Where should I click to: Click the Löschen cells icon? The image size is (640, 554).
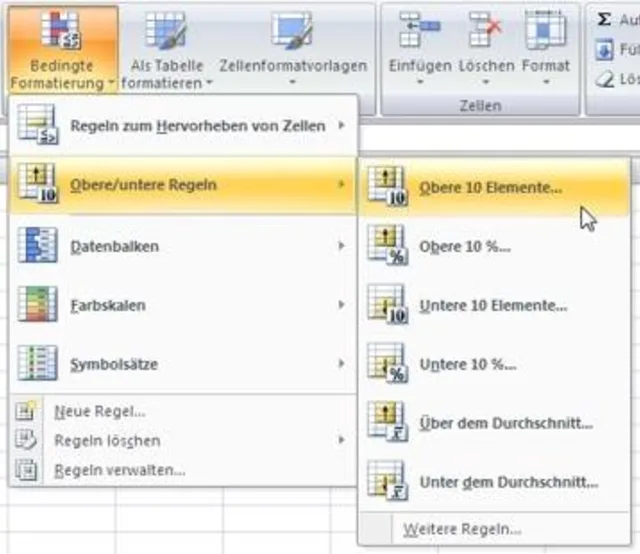point(485,30)
